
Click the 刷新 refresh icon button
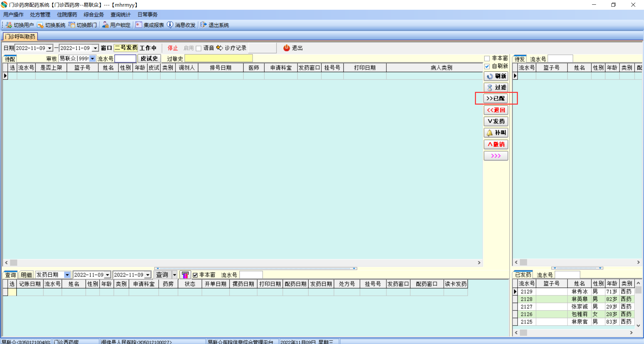point(496,76)
